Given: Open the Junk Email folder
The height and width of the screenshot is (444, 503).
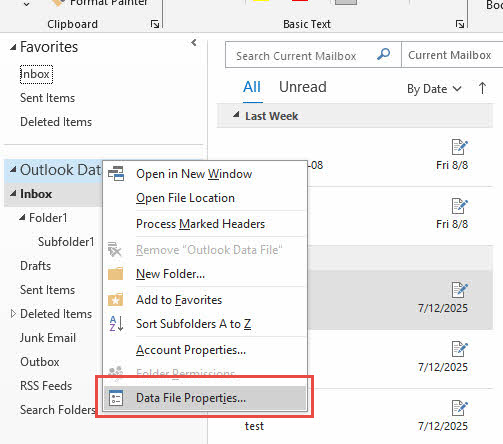Looking at the screenshot, I should [x=48, y=338].
